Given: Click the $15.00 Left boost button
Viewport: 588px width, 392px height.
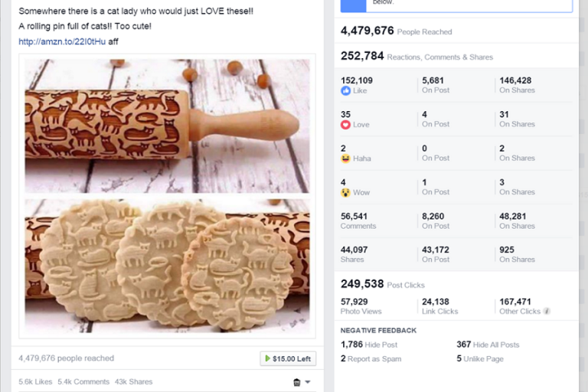Looking at the screenshot, I should 288,358.
